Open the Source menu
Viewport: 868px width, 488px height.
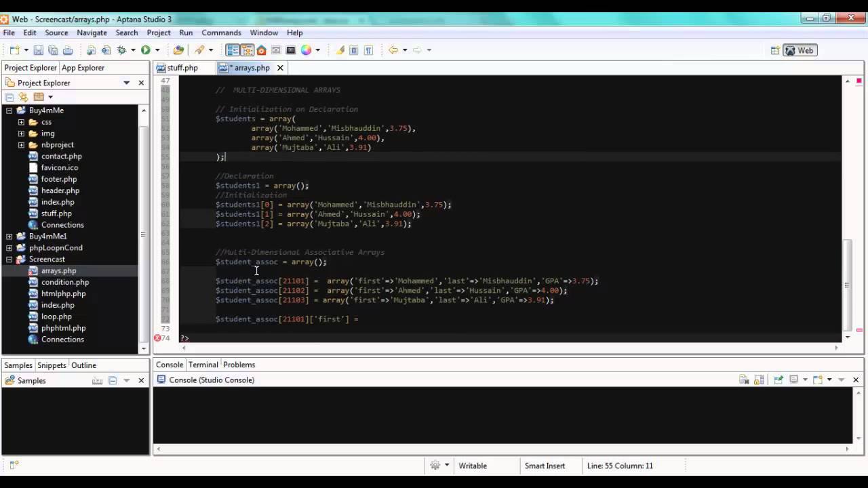(56, 33)
